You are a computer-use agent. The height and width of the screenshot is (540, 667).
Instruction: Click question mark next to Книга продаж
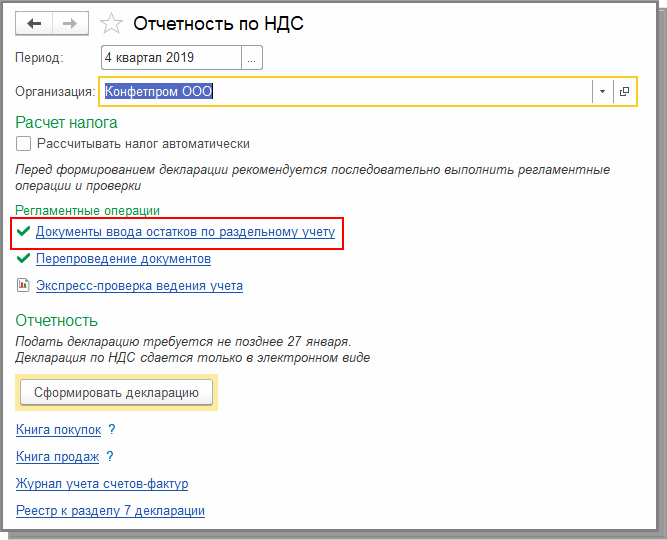point(110,457)
